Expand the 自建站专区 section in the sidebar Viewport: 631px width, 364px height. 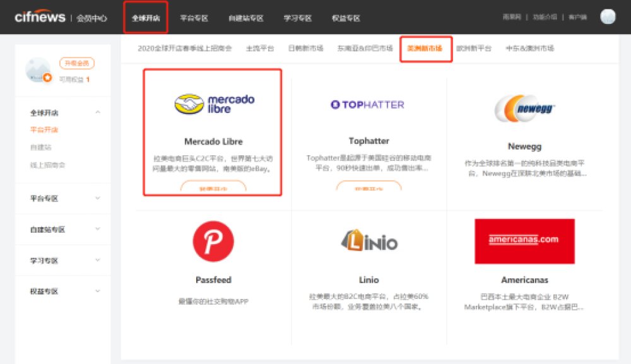tap(97, 229)
